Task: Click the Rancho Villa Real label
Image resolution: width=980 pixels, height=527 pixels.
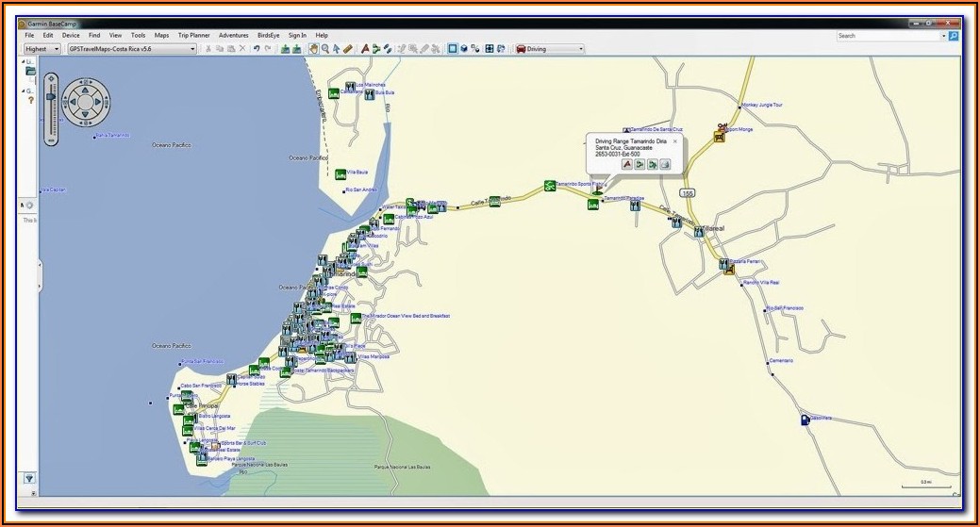Action: pos(761,283)
